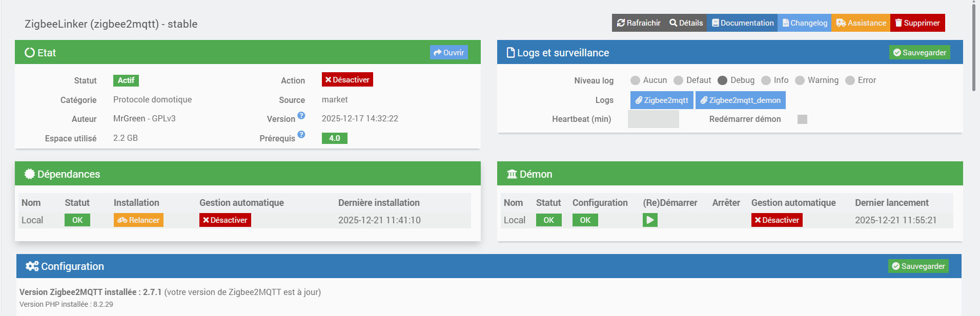Screen dimensions: 980x316
Task: Click date 2025-12-21 11:41:10
Action: pyautogui.click(x=379, y=220)
